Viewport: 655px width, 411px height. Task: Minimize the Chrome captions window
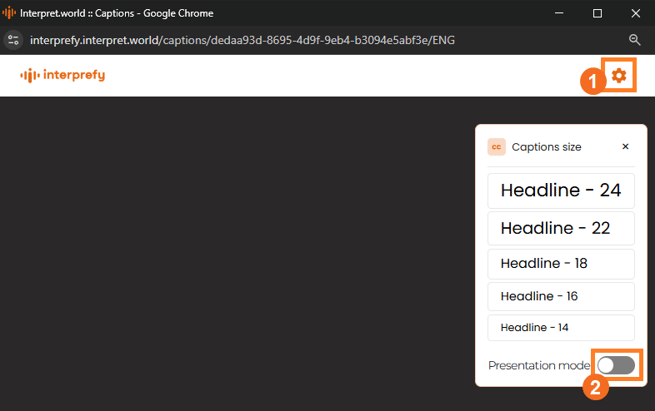558,14
